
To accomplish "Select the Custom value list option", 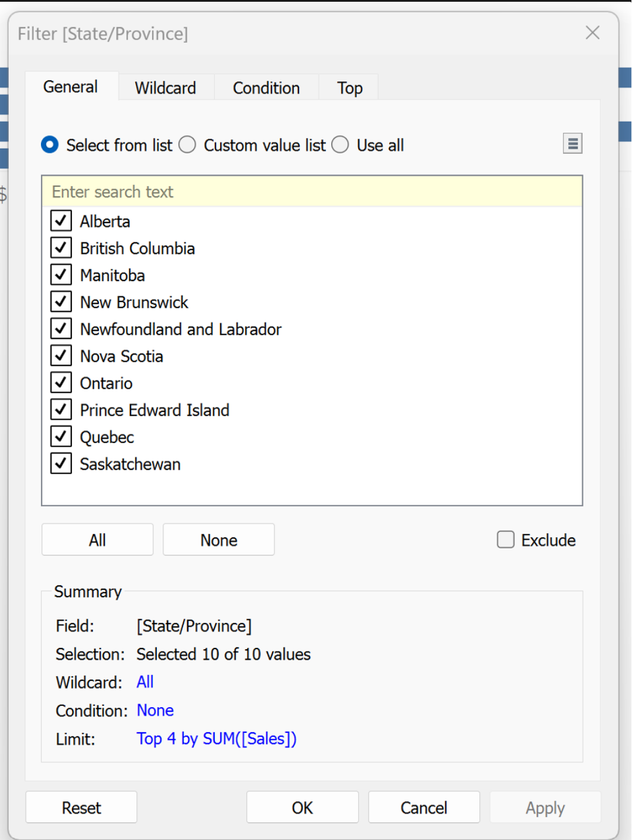I will (x=188, y=145).
